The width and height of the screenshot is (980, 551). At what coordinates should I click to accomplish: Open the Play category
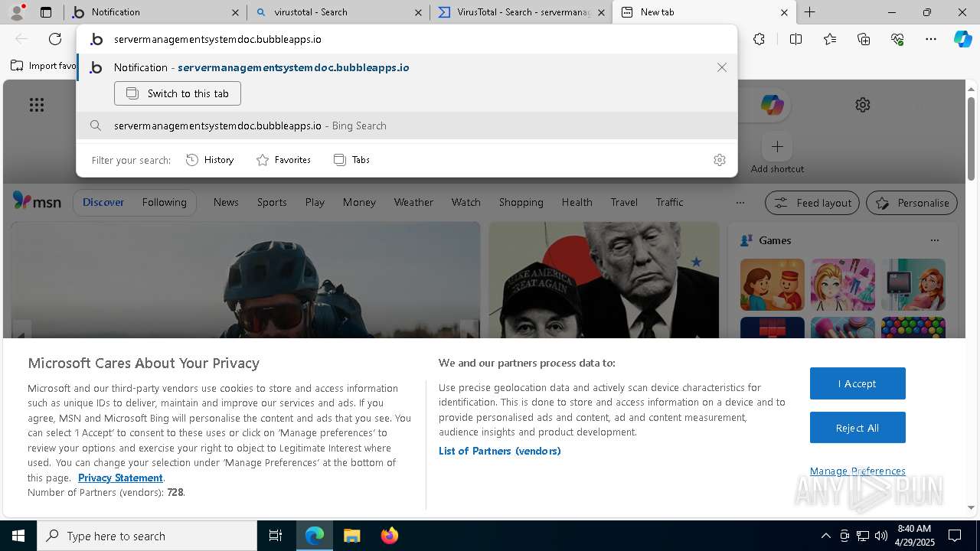pyautogui.click(x=315, y=202)
